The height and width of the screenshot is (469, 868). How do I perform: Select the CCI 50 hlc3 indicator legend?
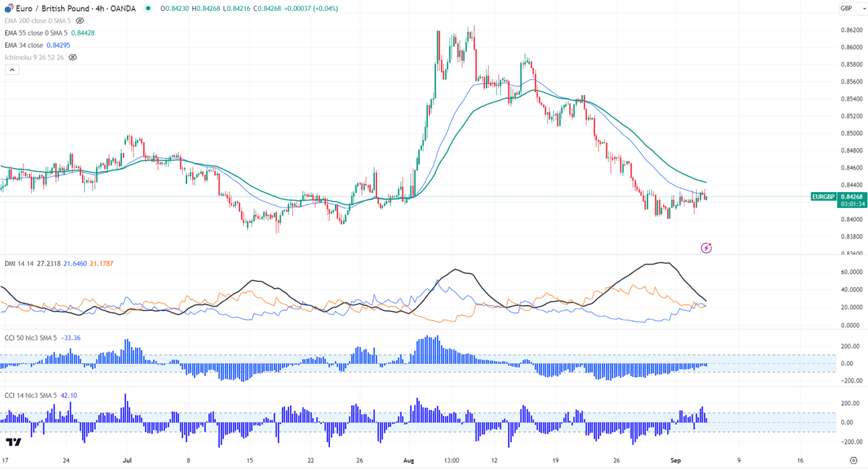30,338
